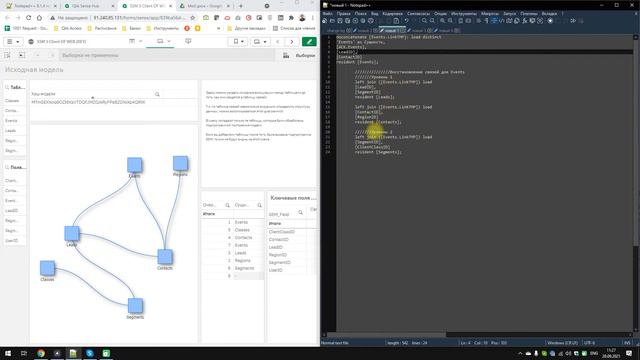Open the Windows notification center
This screenshot has width=640, height=360.
pyautogui.click(x=629, y=353)
